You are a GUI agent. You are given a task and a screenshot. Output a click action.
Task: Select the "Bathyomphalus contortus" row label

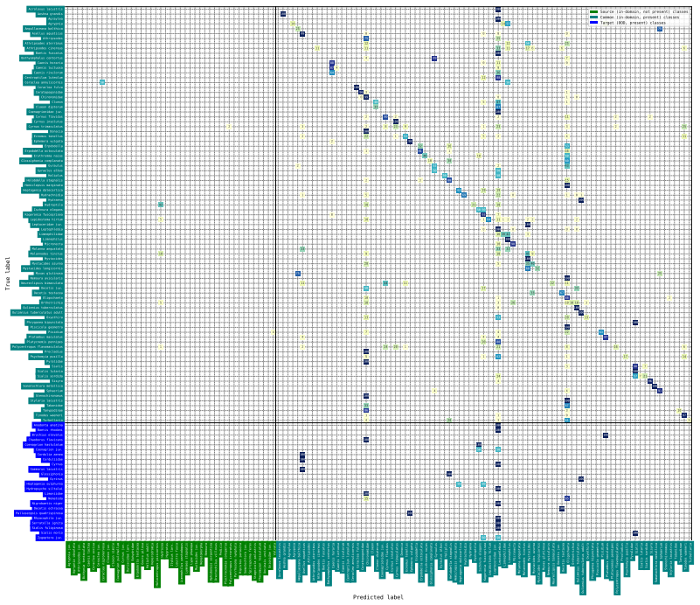(42, 58)
